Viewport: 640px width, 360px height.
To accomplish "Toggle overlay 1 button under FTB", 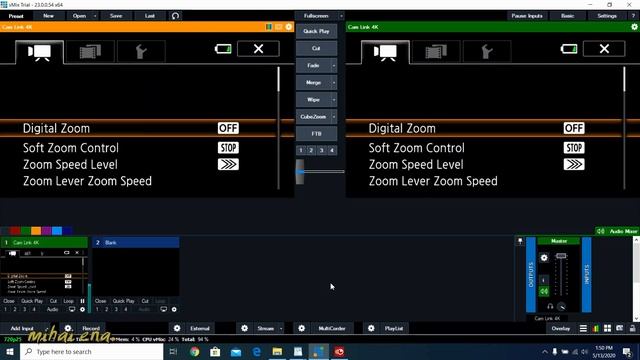I will [301, 150].
